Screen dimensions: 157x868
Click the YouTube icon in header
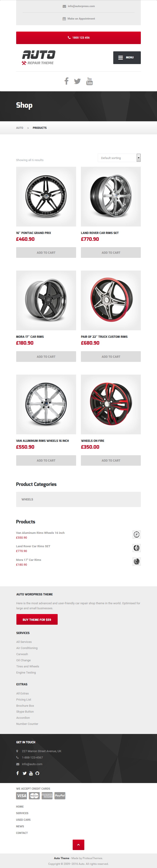(90, 81)
